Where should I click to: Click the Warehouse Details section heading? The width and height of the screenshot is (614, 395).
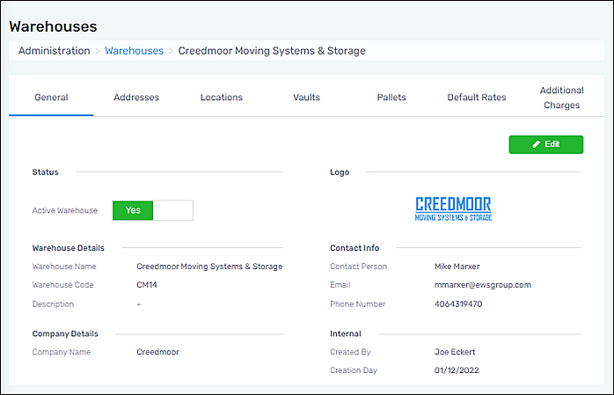click(68, 248)
